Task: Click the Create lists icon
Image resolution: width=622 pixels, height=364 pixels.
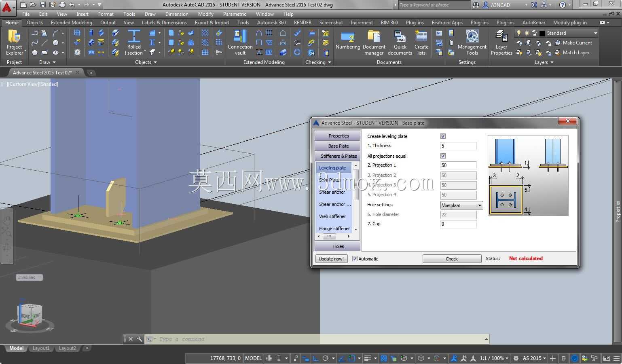Action: 421,42
